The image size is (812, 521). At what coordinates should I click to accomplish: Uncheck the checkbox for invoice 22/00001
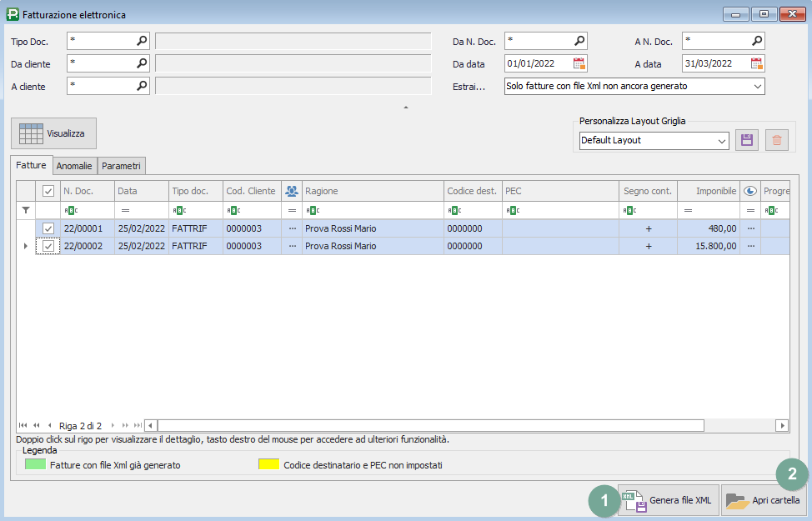pos(48,228)
